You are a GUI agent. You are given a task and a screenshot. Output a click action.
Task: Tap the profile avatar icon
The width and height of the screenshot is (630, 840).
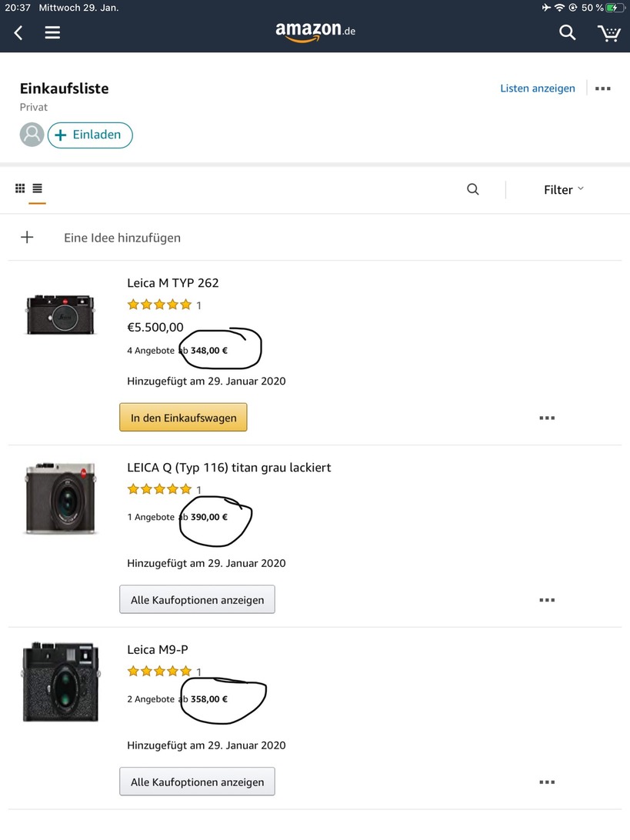tap(32, 135)
